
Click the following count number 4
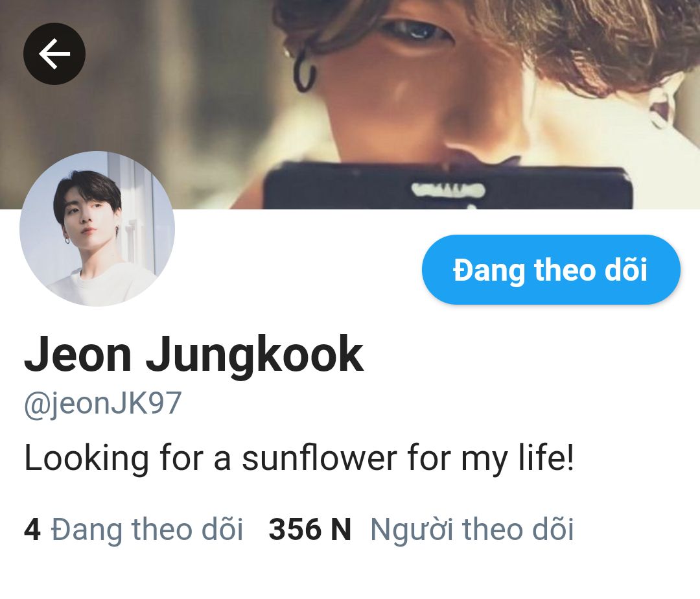pos(32,530)
